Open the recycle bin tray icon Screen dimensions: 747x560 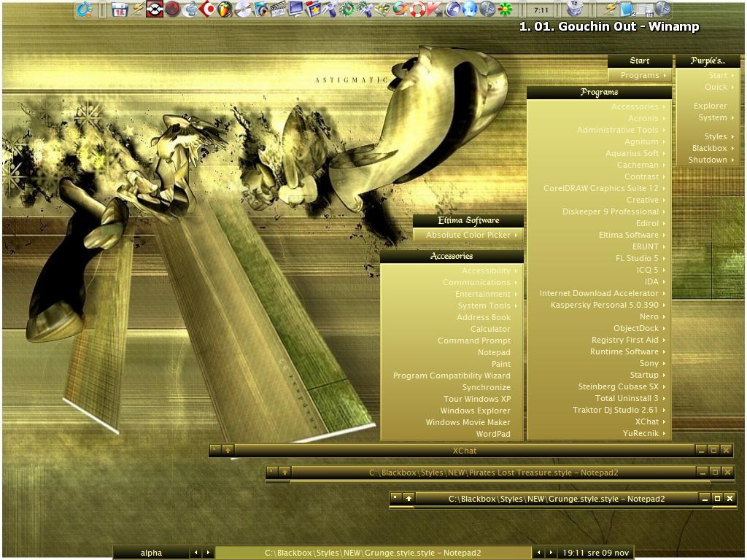tap(576, 9)
